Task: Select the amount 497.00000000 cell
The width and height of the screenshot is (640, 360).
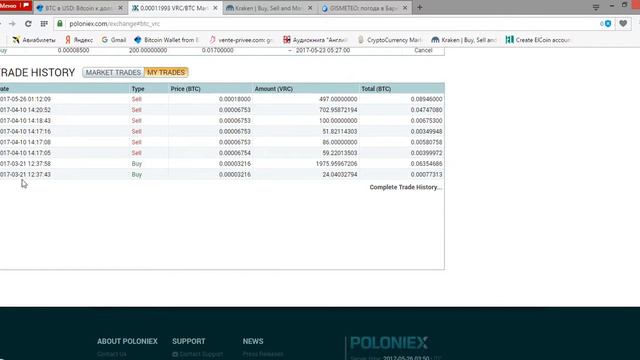Action: tap(338, 99)
